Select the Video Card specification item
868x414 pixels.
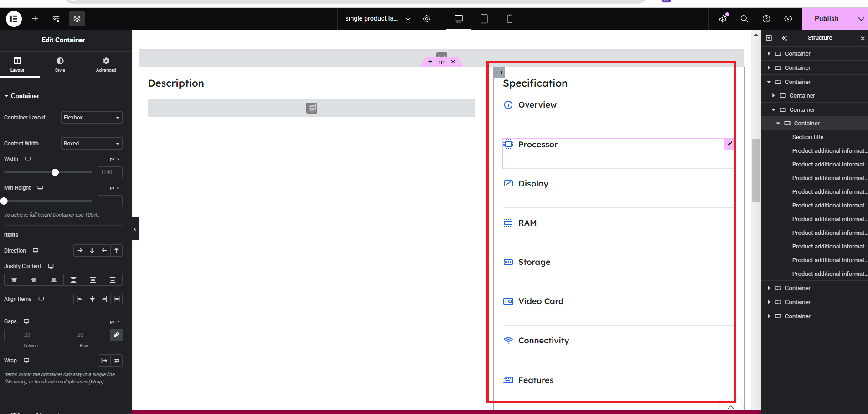[x=541, y=301]
